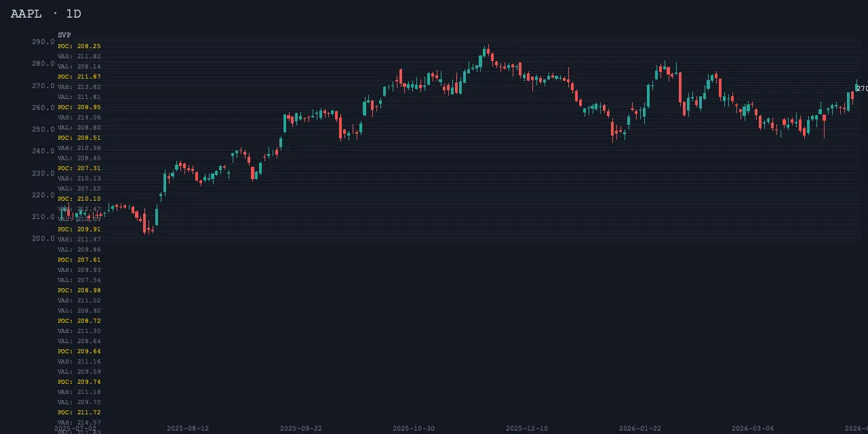
Task: Select the POC: 211.72 label
Action: pos(79,412)
